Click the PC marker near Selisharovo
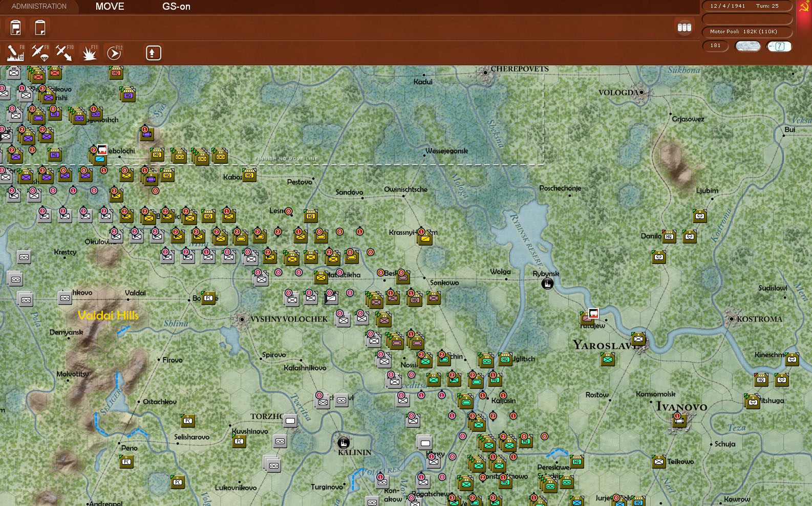 [188, 421]
